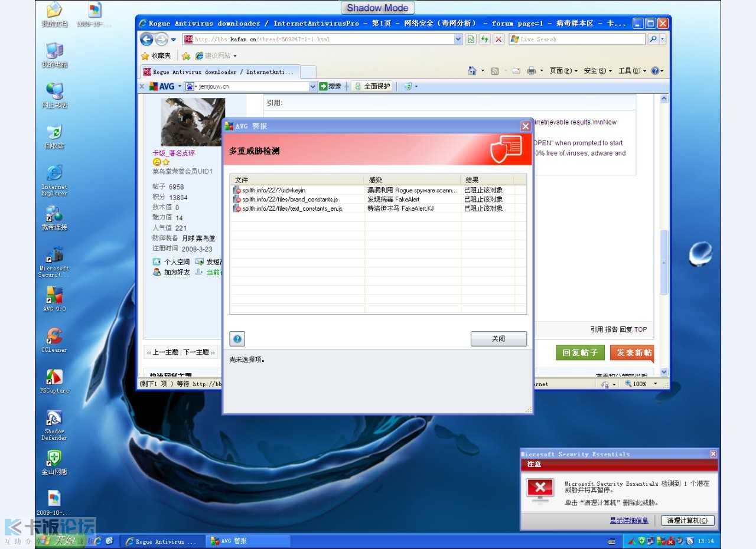Go to 上一主题 previous topic

click(x=165, y=352)
